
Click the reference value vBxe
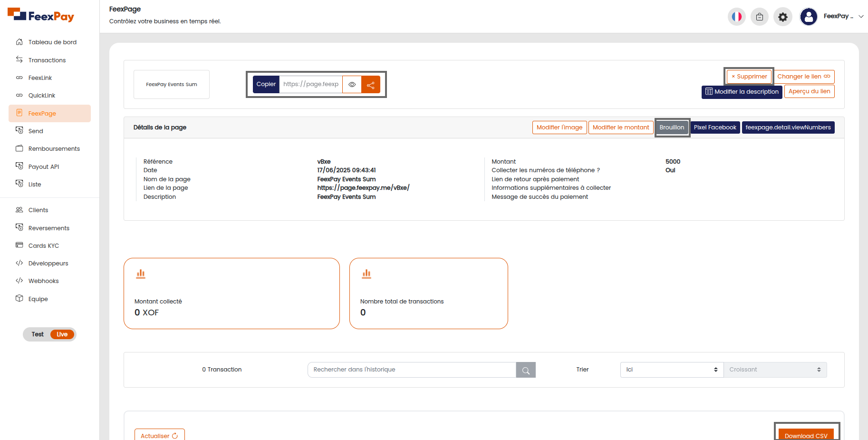(324, 162)
